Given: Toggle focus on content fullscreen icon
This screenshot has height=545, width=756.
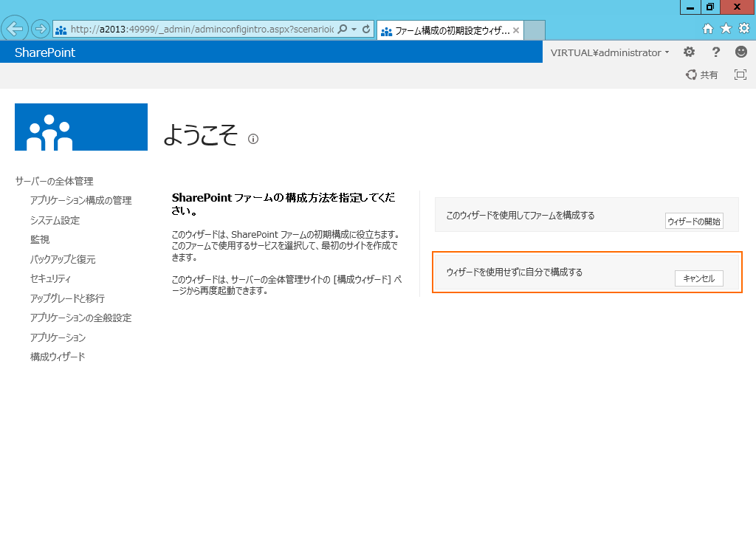Looking at the screenshot, I should coord(740,75).
